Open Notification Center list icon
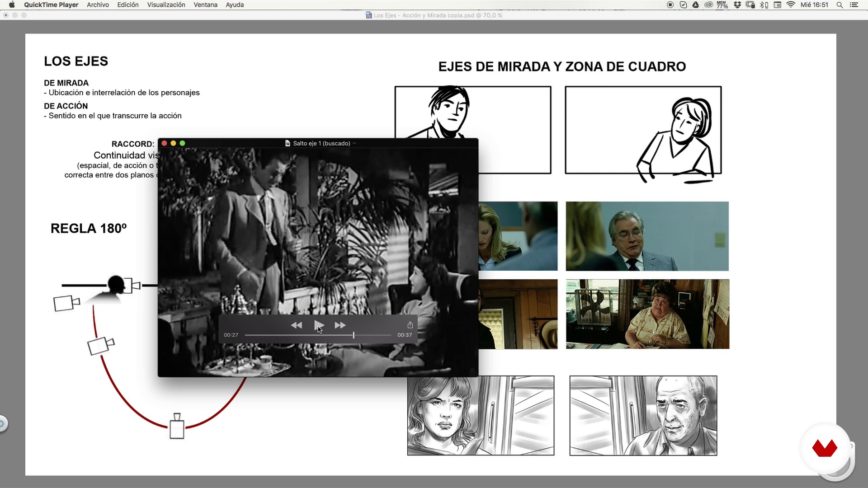 (x=854, y=5)
